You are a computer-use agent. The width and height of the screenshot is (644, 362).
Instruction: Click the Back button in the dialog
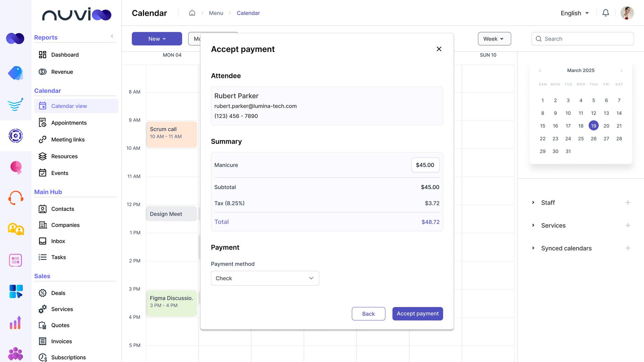pos(368,313)
